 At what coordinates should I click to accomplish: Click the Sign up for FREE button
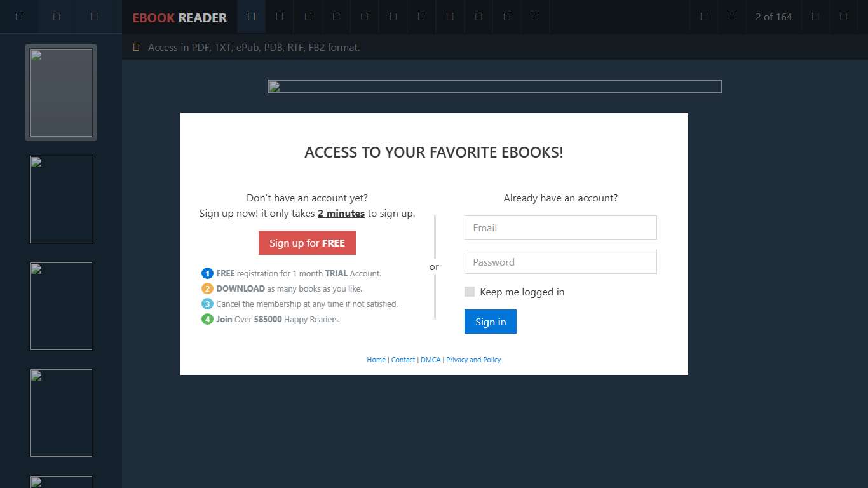pyautogui.click(x=307, y=243)
